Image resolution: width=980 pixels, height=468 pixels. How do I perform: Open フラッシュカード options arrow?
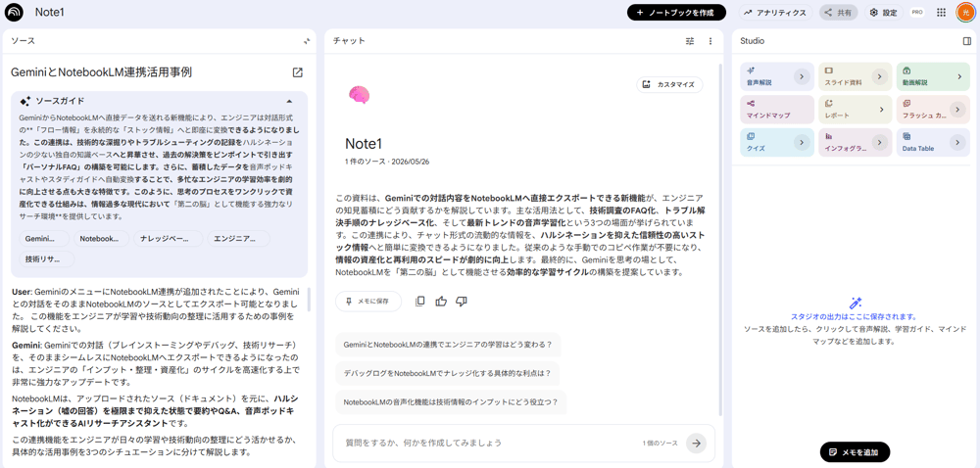[957, 110]
